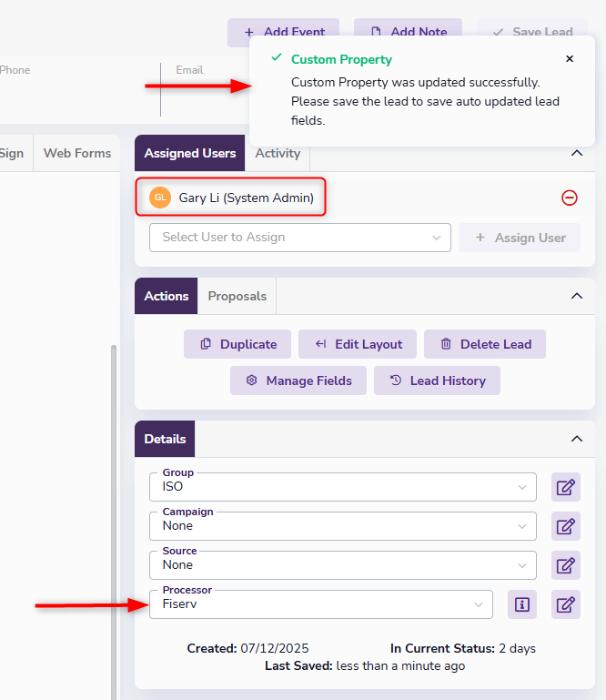Switch to the Activity tab
Image resolution: width=606 pixels, height=700 pixels.
[x=278, y=153]
